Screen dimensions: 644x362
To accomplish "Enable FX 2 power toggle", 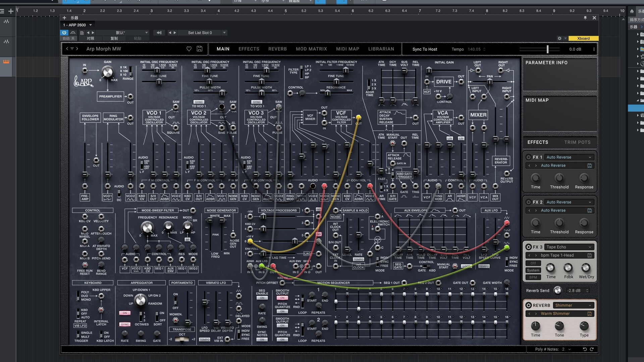I will point(529,202).
